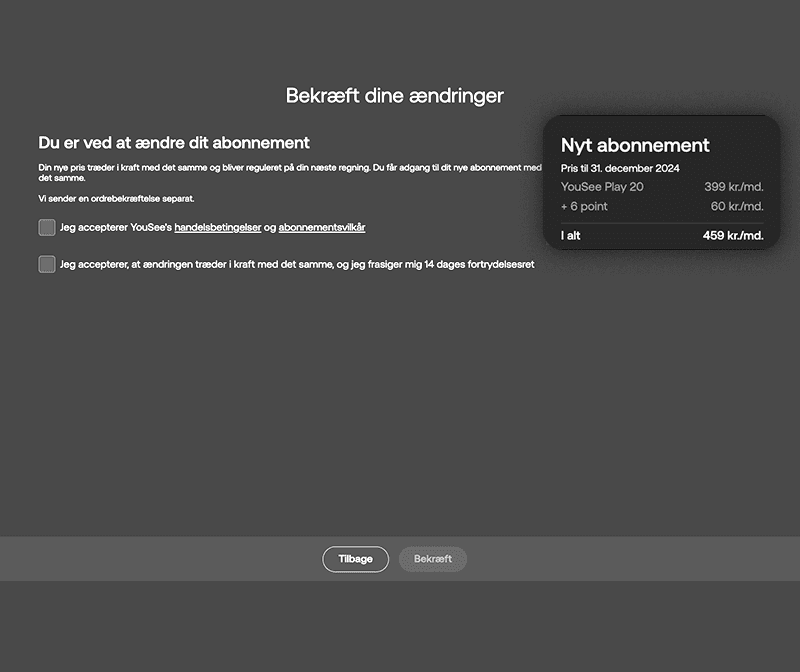800x672 pixels.
Task: Click the 60 kr./md. price
Action: 737,207
